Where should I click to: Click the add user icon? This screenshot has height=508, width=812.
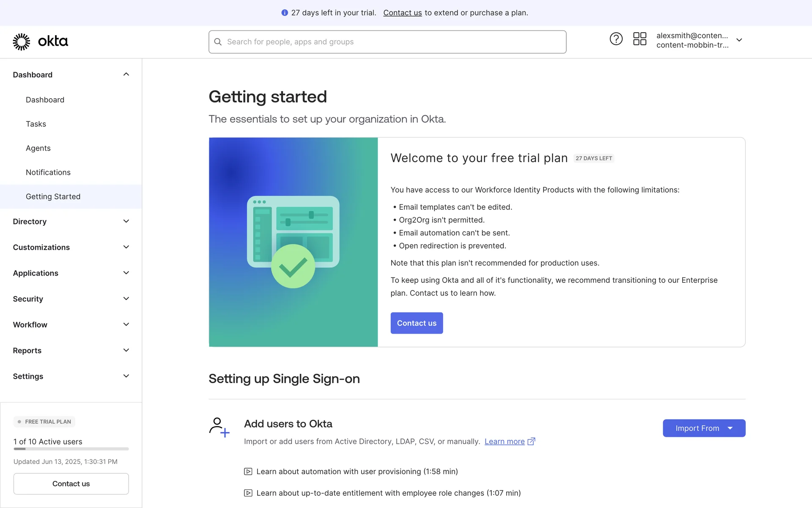pos(219,427)
